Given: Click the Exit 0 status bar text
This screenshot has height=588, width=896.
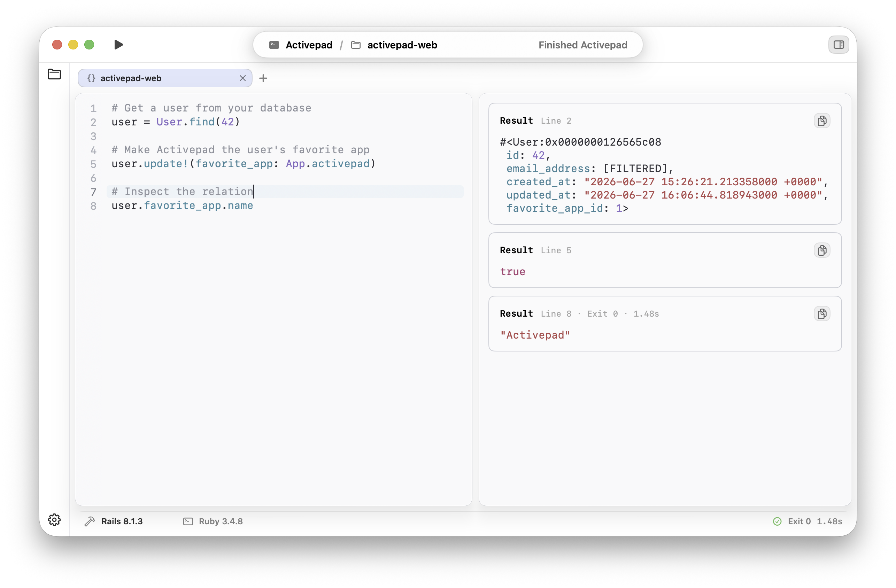Looking at the screenshot, I should (799, 521).
